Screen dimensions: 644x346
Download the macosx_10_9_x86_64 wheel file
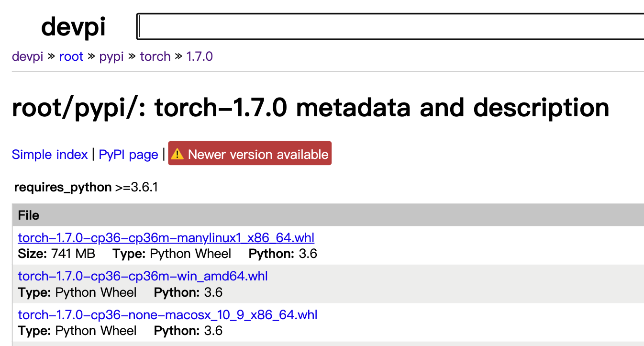[x=167, y=315]
